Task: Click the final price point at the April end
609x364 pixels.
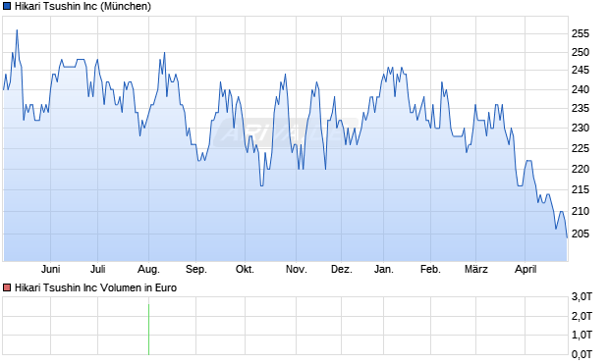Action: coord(567,237)
